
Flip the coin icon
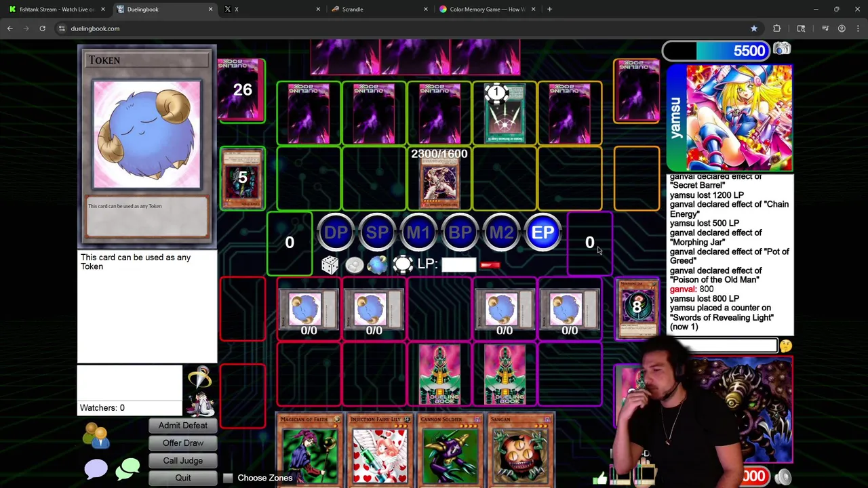tap(354, 265)
